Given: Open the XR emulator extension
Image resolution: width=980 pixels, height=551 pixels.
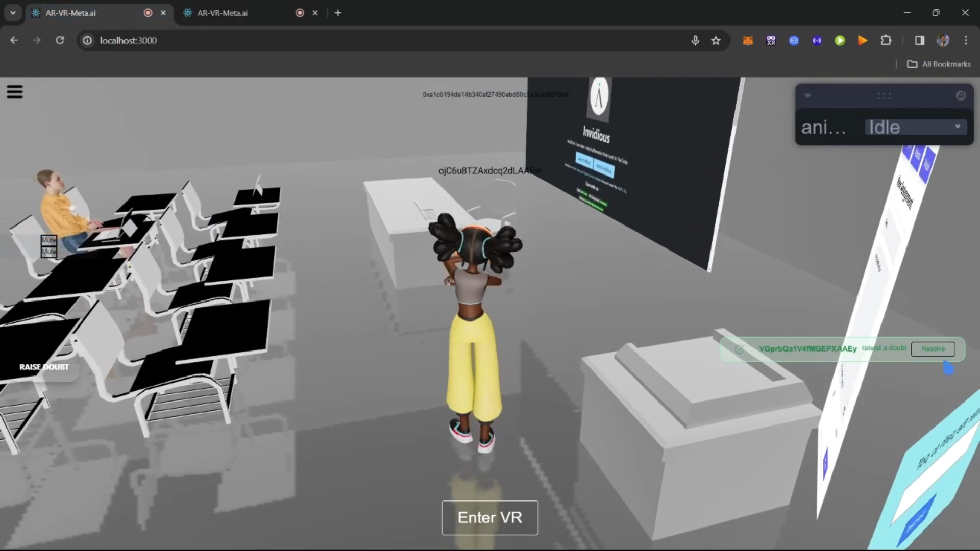Looking at the screenshot, I should point(771,41).
